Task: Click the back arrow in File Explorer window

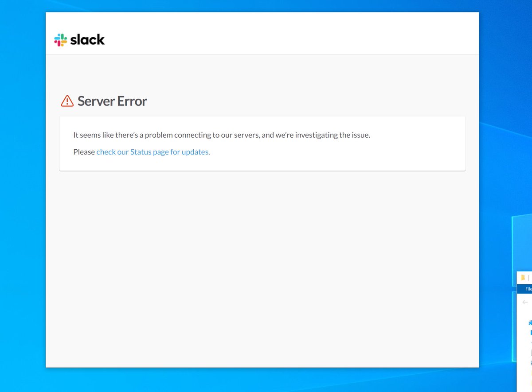Action: tap(525, 302)
